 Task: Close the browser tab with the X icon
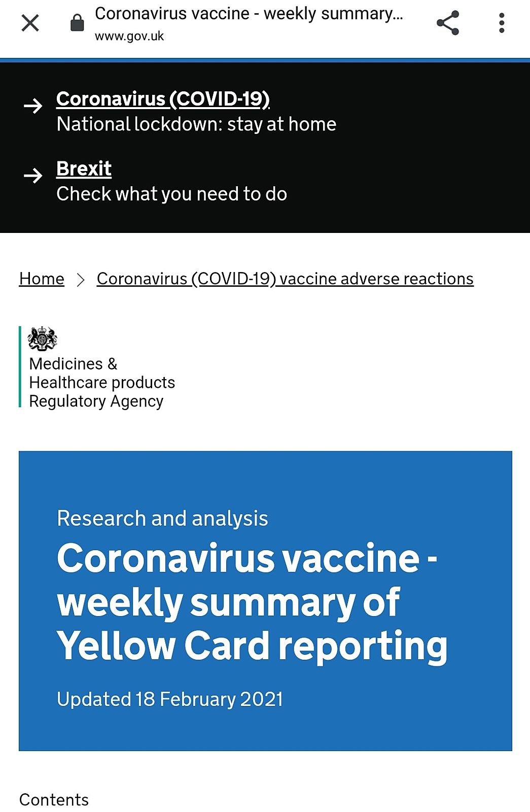(30, 23)
